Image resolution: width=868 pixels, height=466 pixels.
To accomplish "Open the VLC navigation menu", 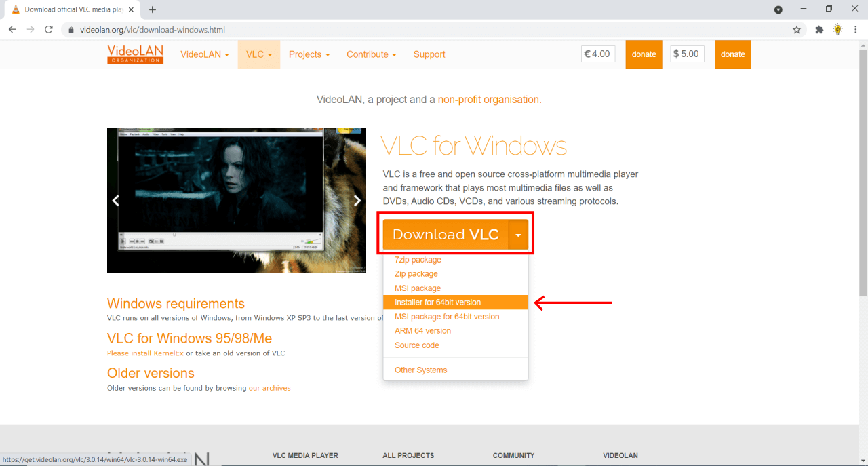I will pos(259,54).
